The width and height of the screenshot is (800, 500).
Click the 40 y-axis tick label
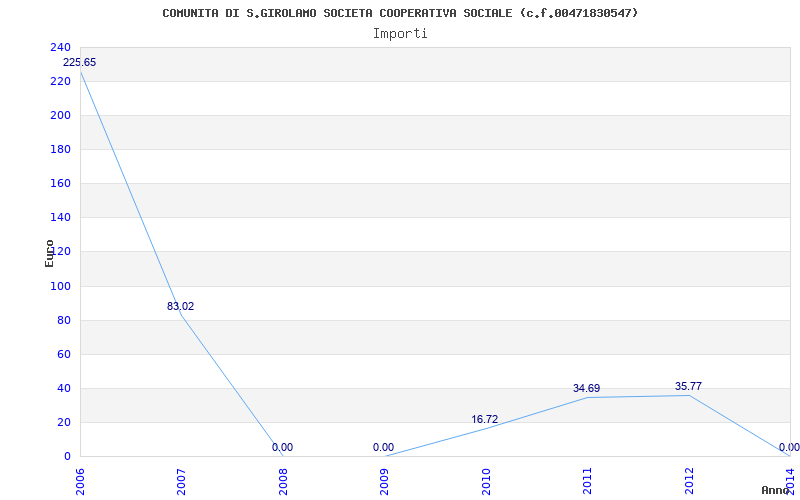pyautogui.click(x=64, y=388)
